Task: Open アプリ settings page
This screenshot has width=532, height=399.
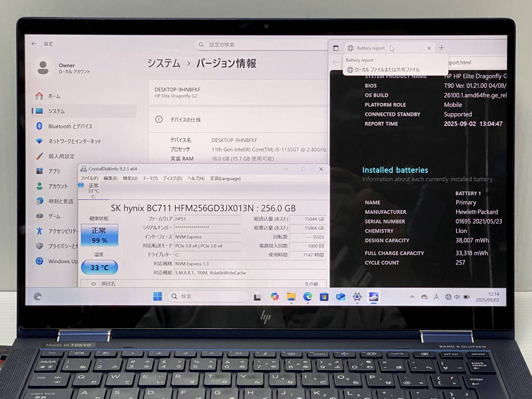Action: pos(55,171)
